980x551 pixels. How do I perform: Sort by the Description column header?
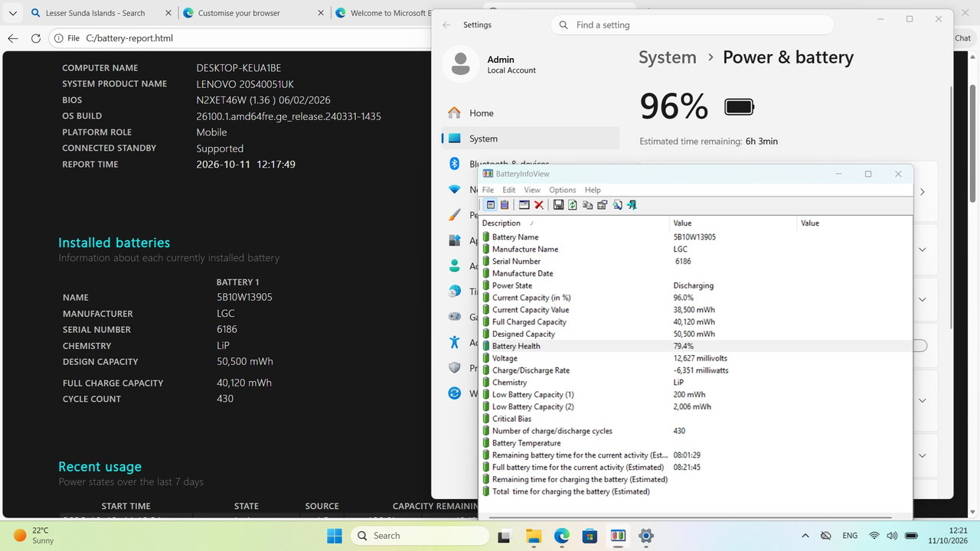click(573, 223)
